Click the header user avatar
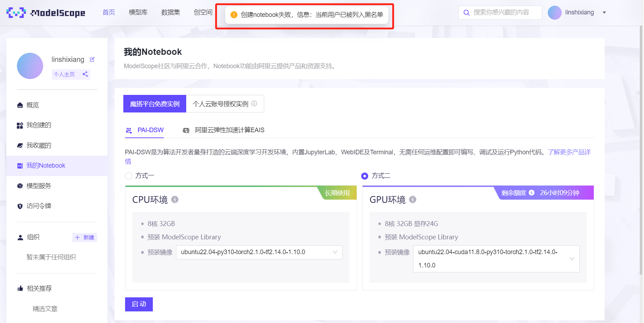 click(554, 13)
